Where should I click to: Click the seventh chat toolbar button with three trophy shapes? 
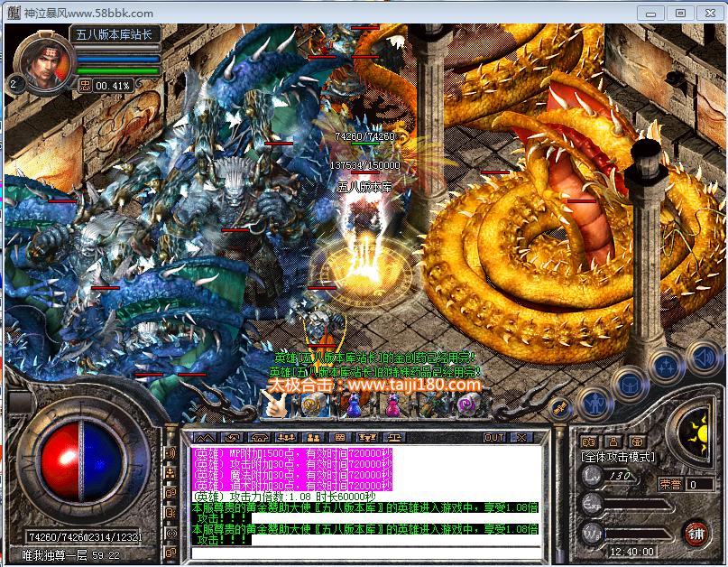coord(367,437)
